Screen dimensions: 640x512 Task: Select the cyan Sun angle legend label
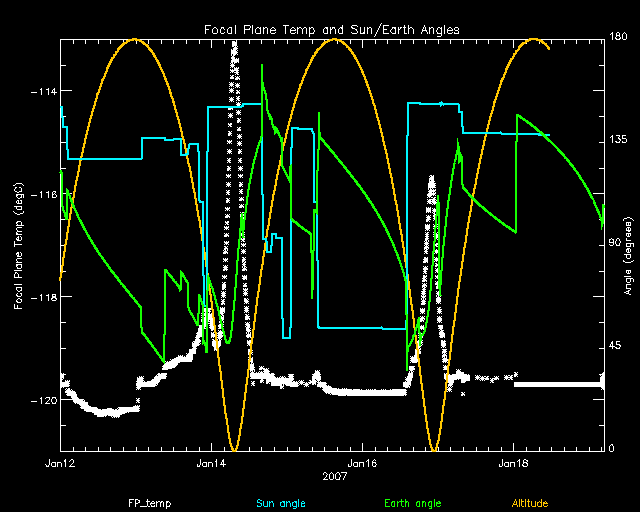click(x=280, y=502)
